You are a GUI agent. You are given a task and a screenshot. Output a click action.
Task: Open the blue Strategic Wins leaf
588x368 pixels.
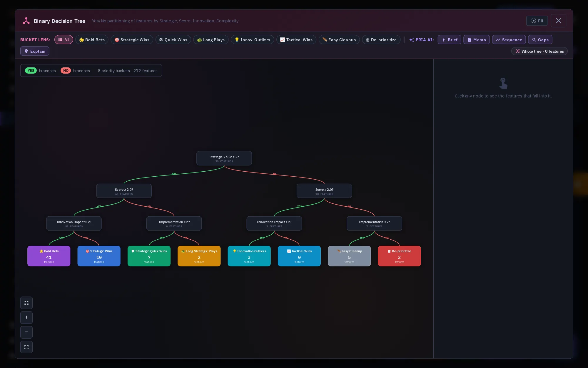(x=99, y=256)
